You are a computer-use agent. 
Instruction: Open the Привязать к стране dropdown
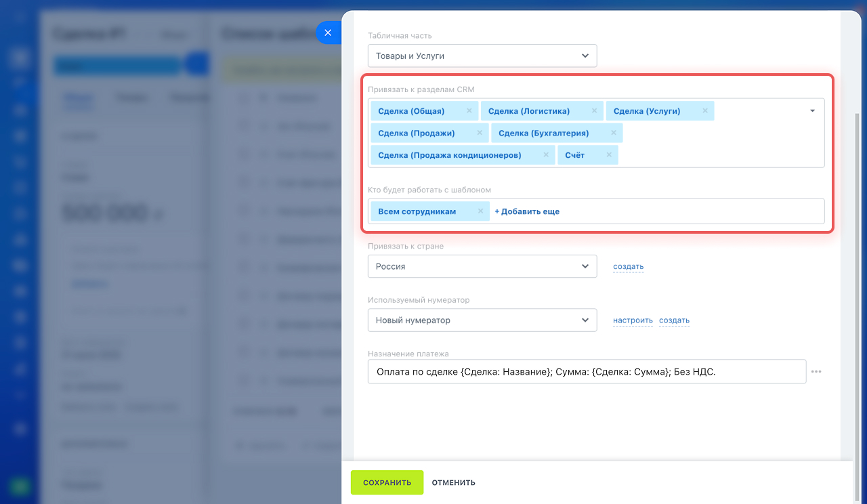(x=482, y=266)
